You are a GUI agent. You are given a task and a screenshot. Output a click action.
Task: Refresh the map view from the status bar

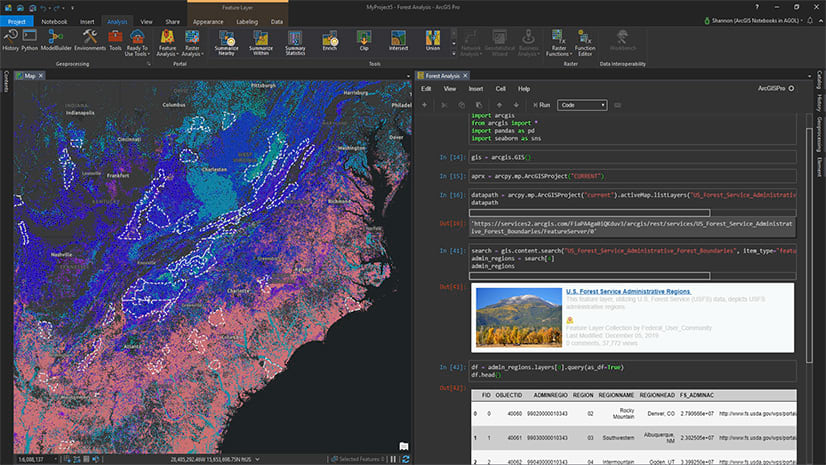click(x=405, y=459)
